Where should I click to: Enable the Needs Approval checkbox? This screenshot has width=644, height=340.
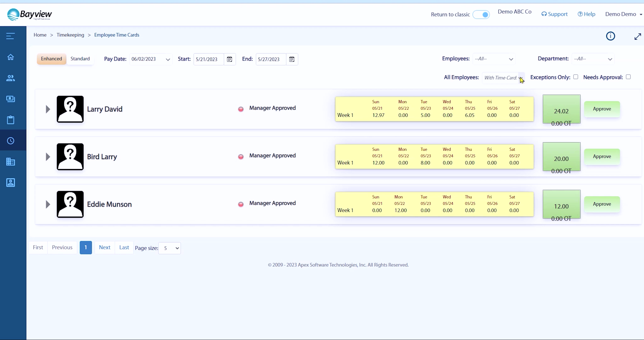click(x=628, y=77)
